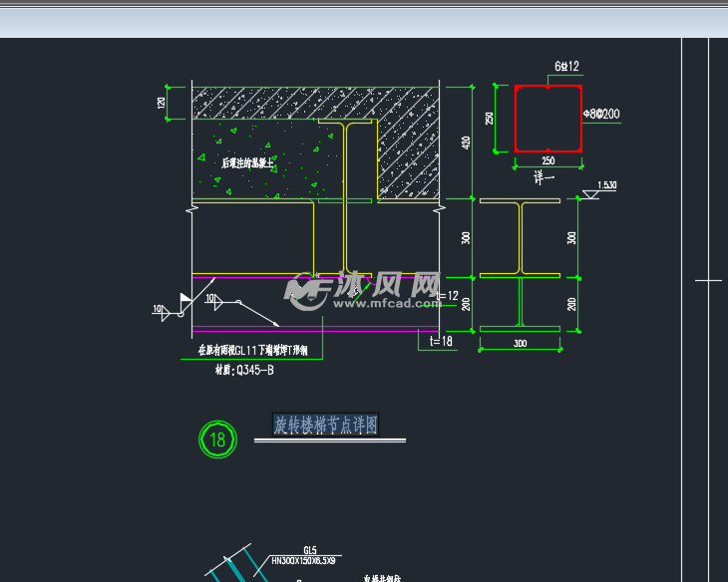Select the 300 flange width dimension below H-section
The height and width of the screenshot is (582, 728).
pos(520,344)
